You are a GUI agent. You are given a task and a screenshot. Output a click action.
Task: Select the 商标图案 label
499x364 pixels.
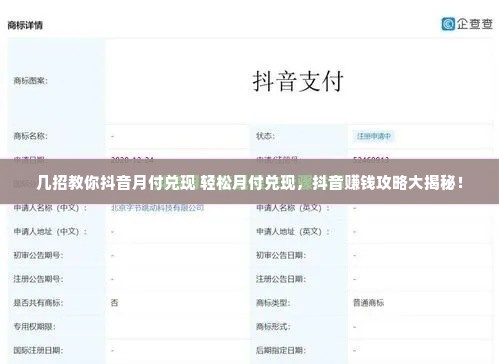pos(30,81)
